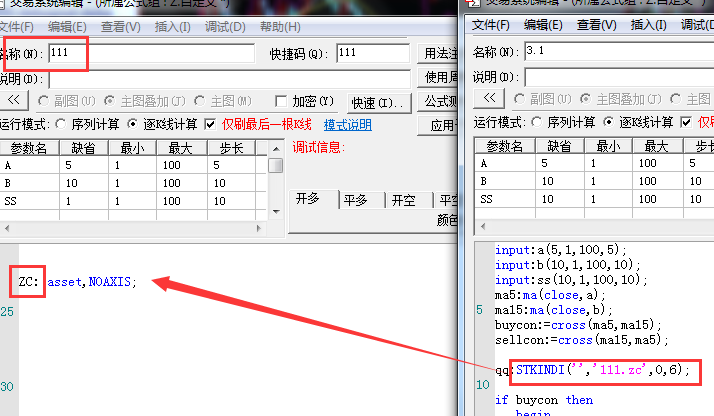Switch to the 平多 tab
This screenshot has height=416, width=714.
pyautogui.click(x=355, y=199)
